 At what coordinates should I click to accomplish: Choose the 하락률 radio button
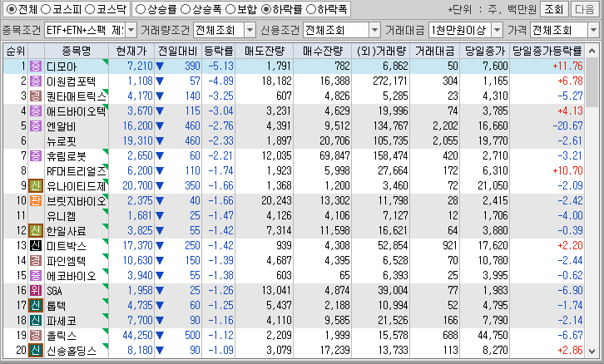point(265,9)
